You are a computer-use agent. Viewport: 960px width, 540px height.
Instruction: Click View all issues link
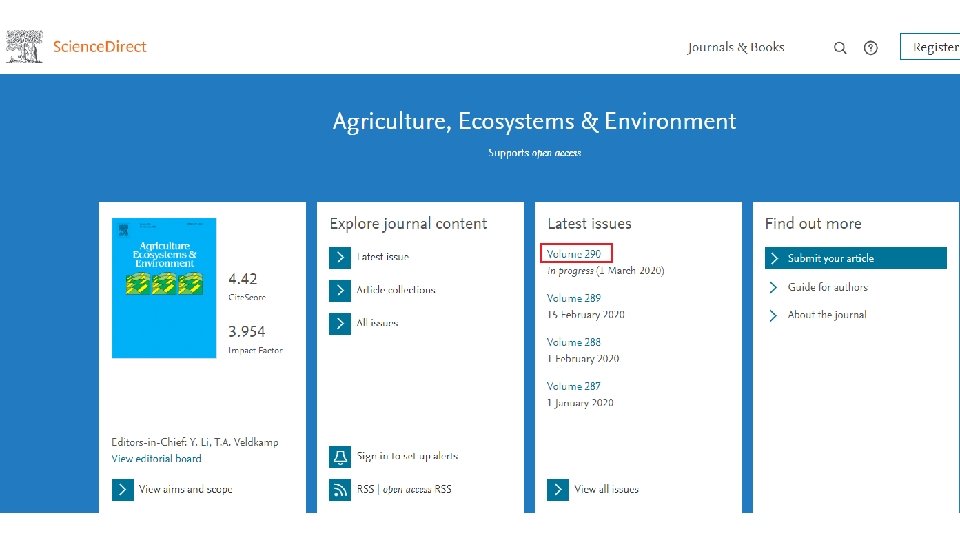pos(606,490)
